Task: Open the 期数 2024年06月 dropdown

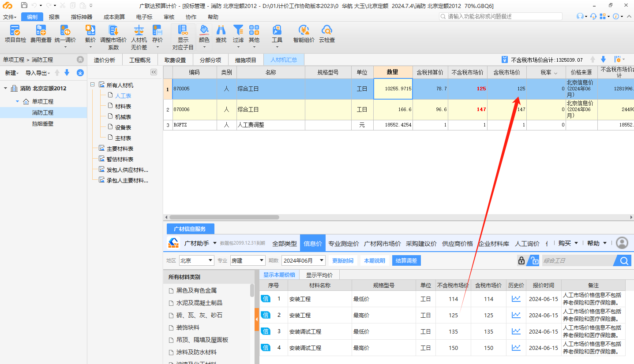Action: pos(304,260)
